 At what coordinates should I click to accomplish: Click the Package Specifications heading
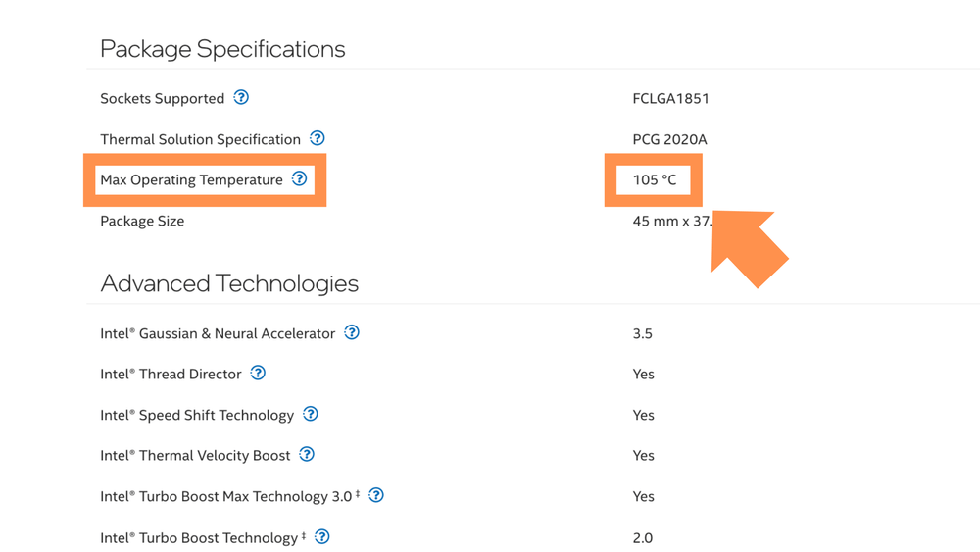coord(222,49)
